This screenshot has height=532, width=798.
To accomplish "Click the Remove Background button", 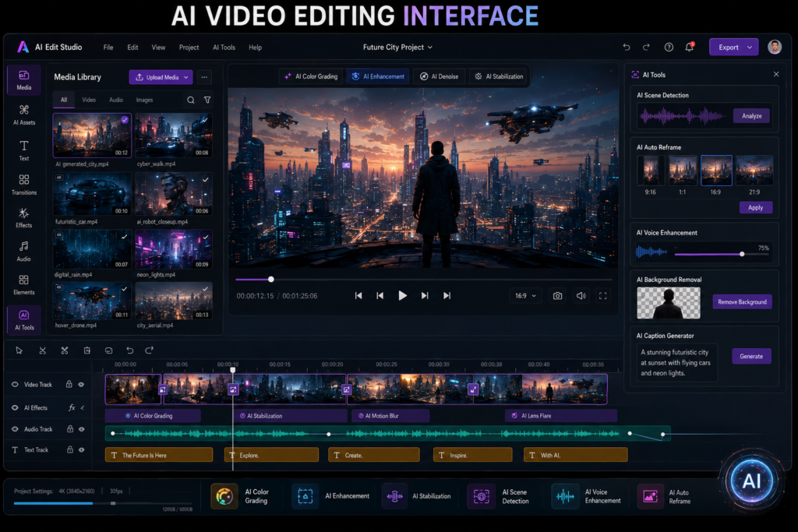I will pos(742,302).
